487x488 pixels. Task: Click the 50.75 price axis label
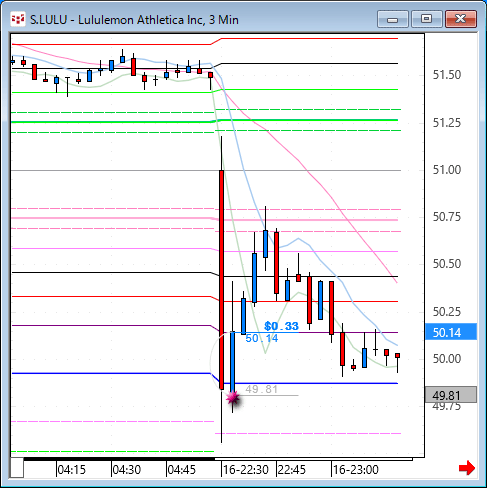447,217
